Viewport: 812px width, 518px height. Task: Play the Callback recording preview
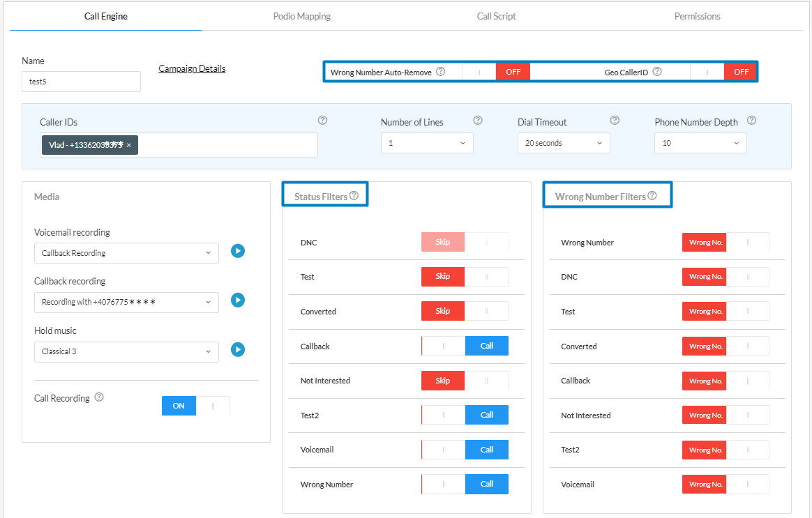tap(238, 300)
